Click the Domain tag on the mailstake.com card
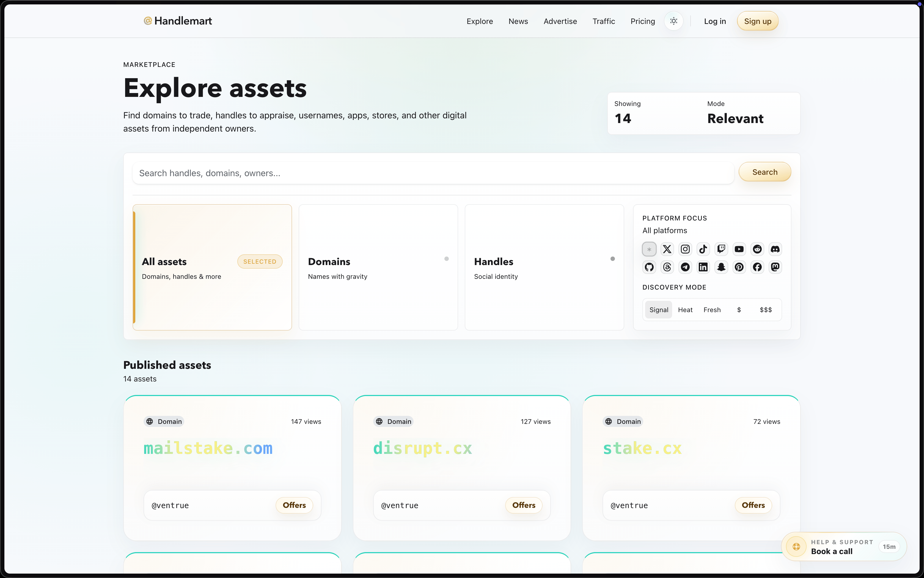Image resolution: width=924 pixels, height=578 pixels. [164, 421]
